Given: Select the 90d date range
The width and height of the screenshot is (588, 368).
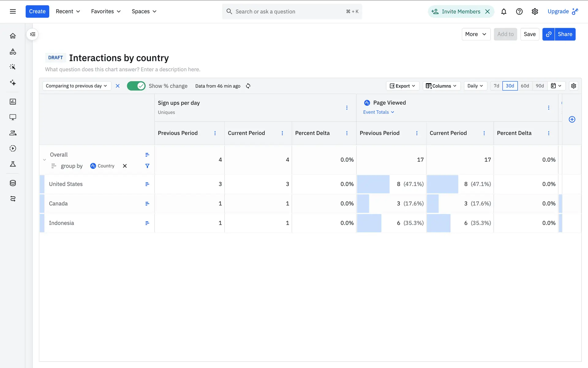Looking at the screenshot, I should point(540,86).
